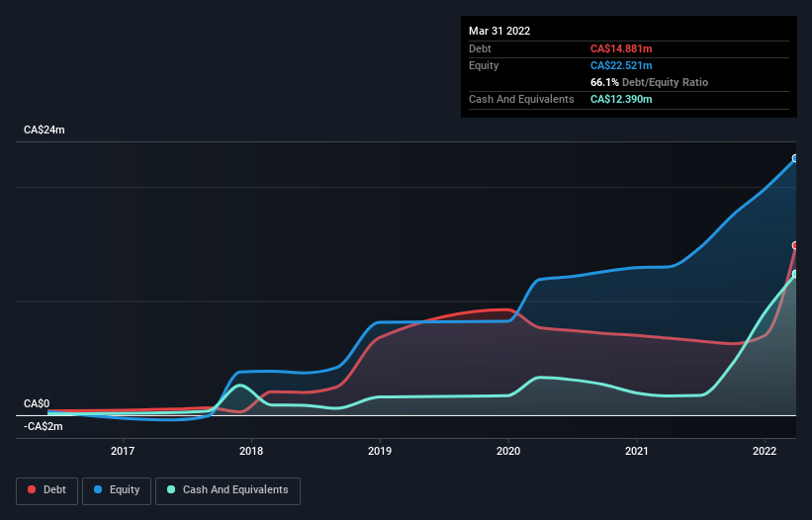Click the 2021 x-axis label

(x=637, y=451)
